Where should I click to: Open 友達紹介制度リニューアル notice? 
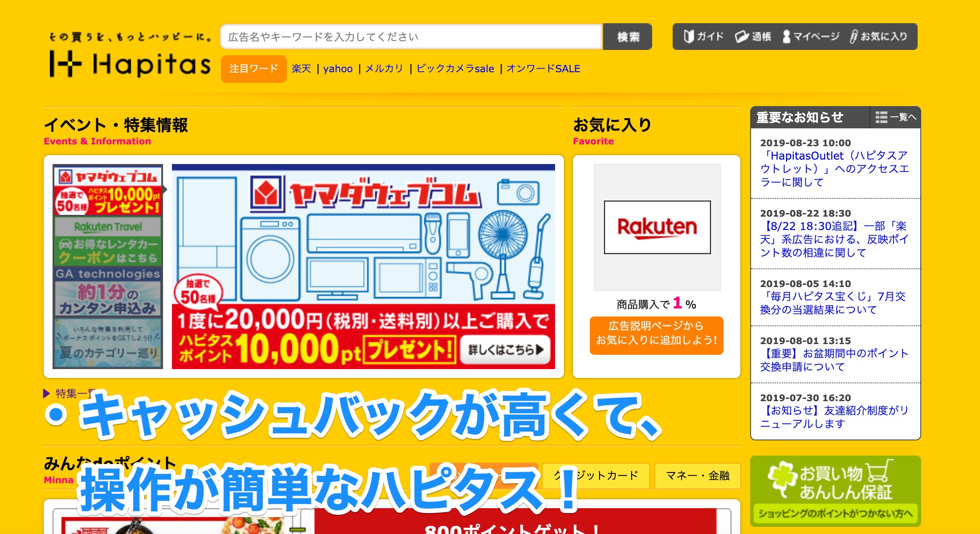pos(834,417)
